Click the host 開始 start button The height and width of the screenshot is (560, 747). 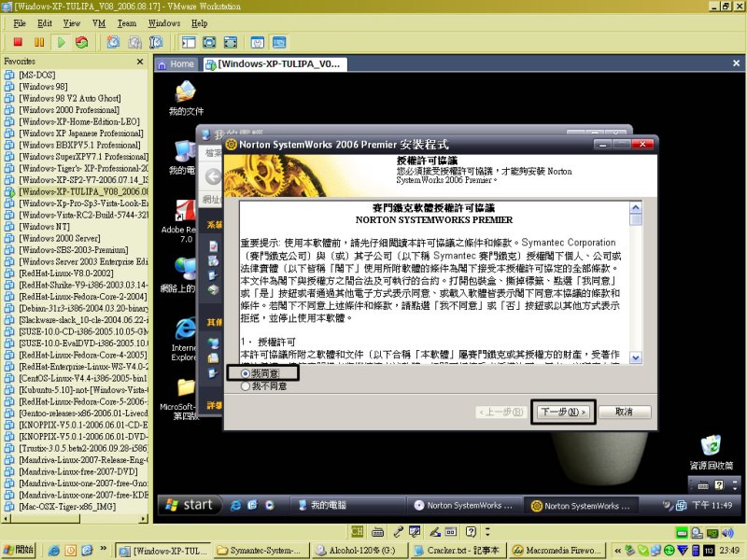click(x=19, y=550)
